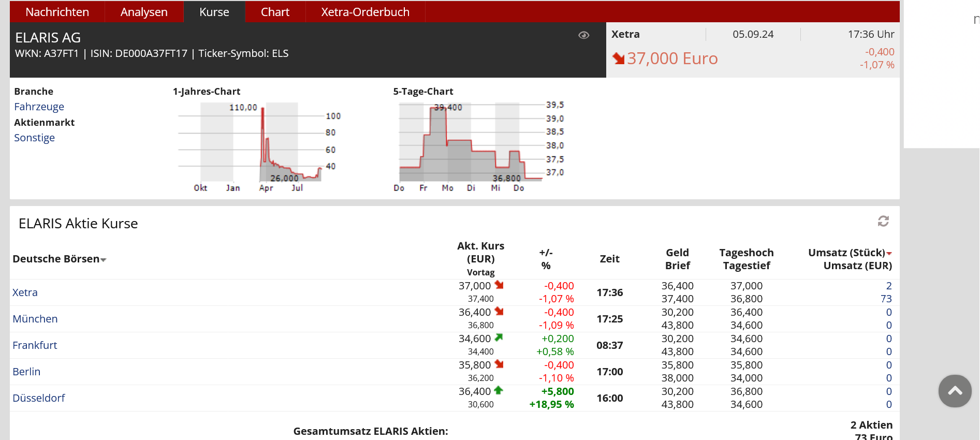Open the Analysen tab
Screen dimensions: 980x440
point(144,12)
